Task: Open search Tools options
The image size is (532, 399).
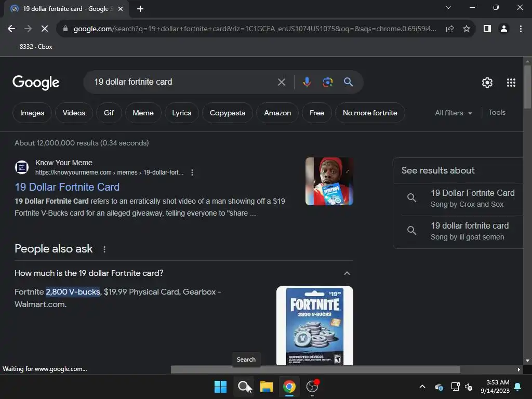Action: (497, 113)
